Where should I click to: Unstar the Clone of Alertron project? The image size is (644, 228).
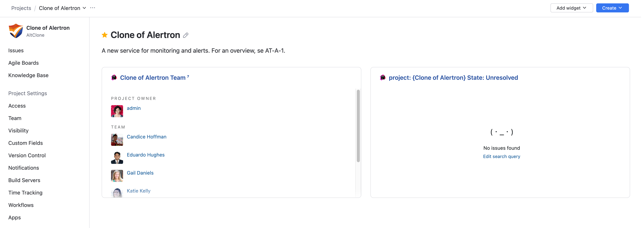tap(104, 35)
